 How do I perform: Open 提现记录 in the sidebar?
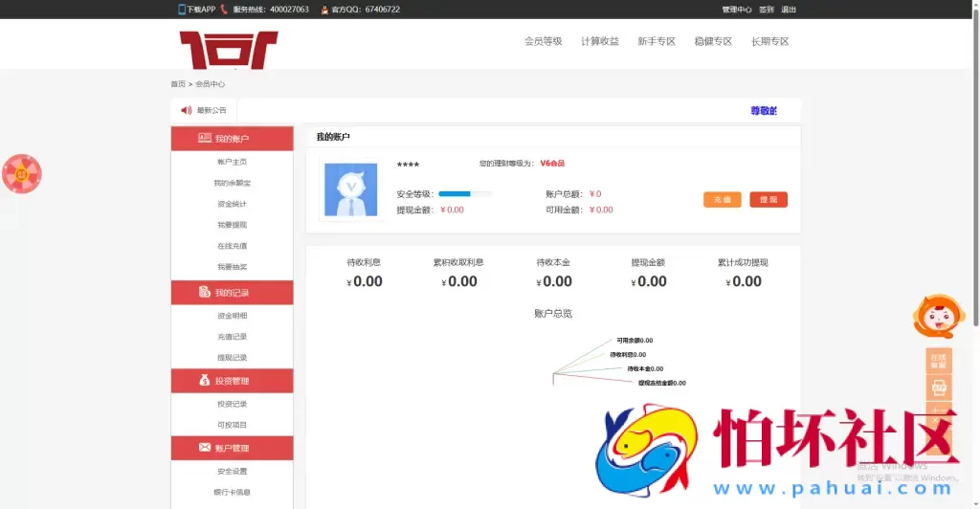[232, 358]
